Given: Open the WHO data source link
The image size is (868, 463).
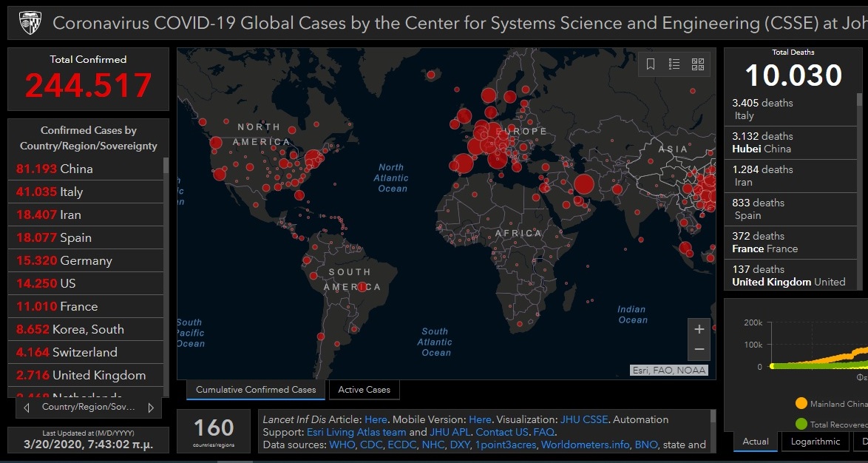Looking at the screenshot, I should coord(342,445).
